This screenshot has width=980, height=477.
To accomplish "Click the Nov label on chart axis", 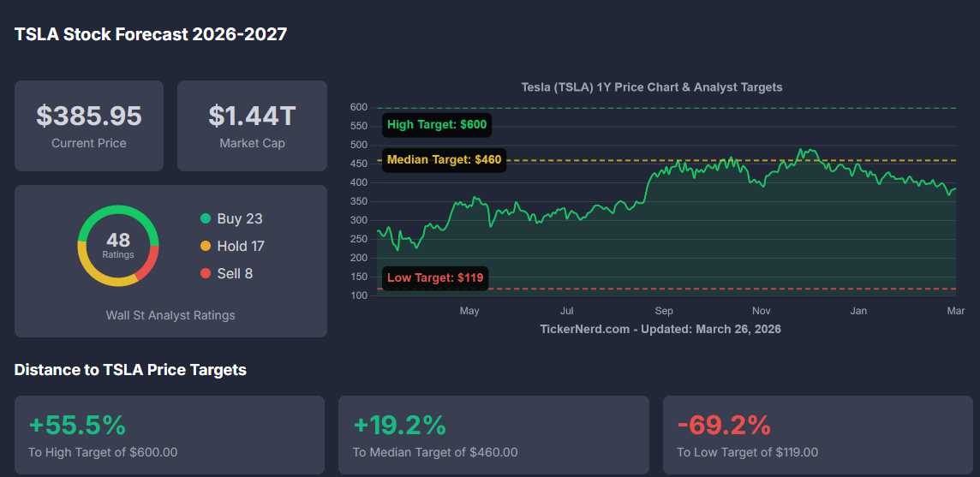I will click(x=761, y=311).
